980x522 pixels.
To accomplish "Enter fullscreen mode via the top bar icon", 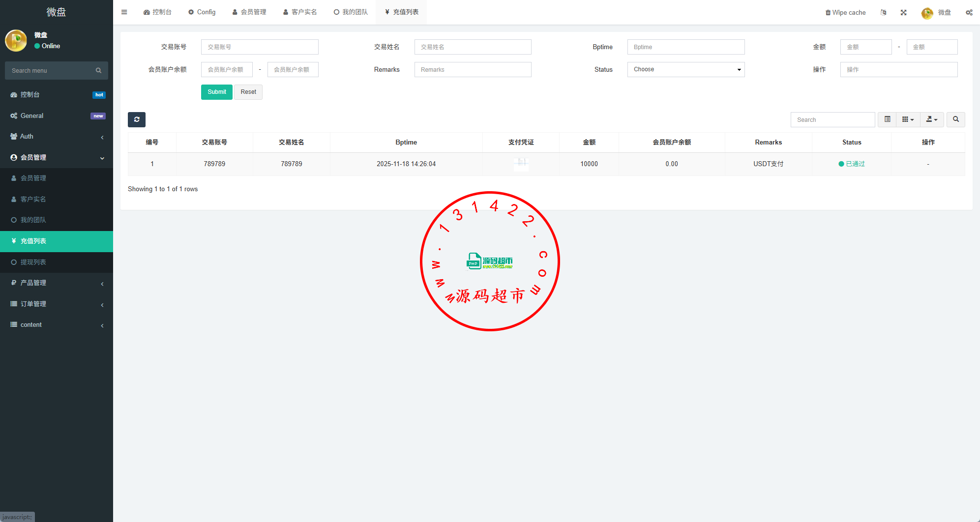I will [903, 12].
